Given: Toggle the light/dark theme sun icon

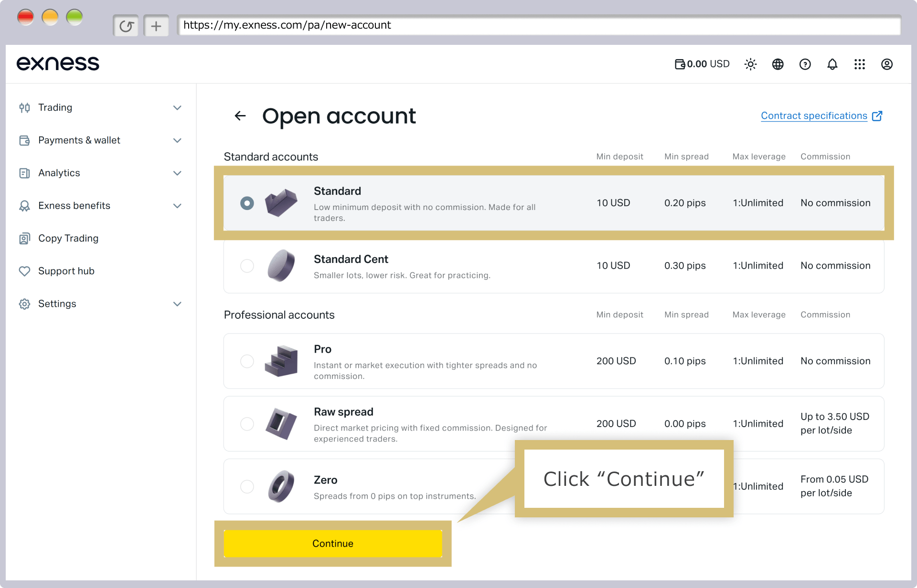Looking at the screenshot, I should pyautogui.click(x=750, y=64).
